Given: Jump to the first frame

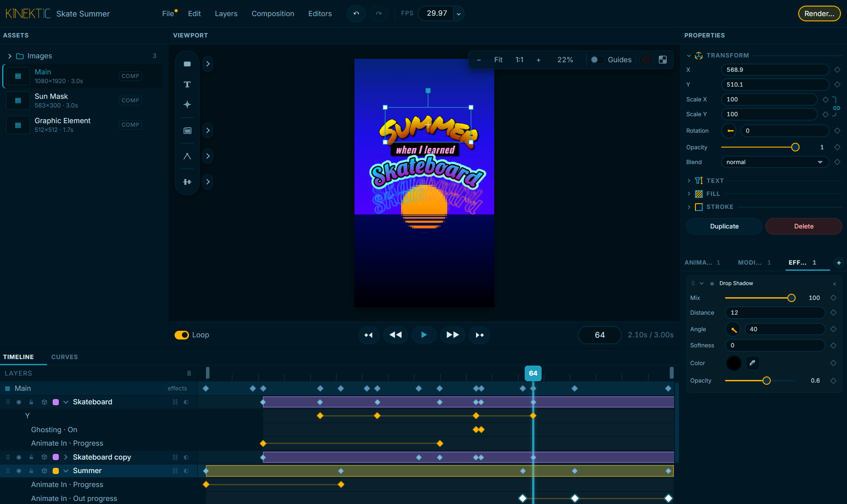Looking at the screenshot, I should pos(369,335).
